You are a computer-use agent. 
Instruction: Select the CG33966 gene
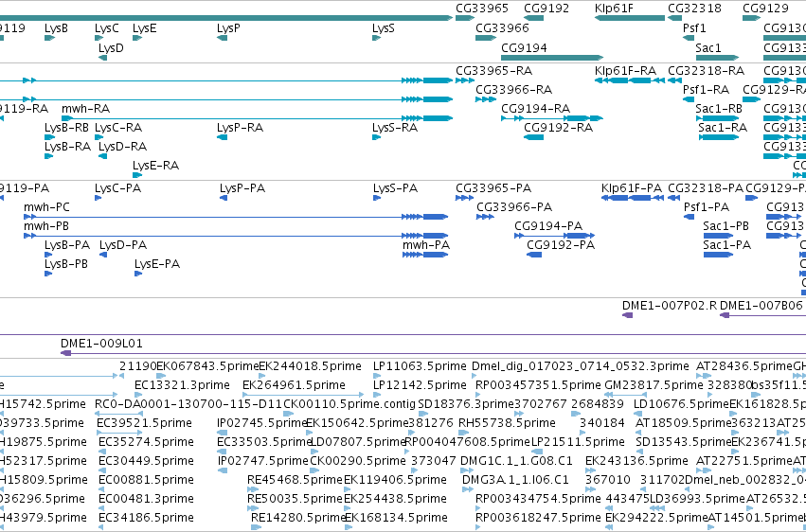(x=486, y=38)
